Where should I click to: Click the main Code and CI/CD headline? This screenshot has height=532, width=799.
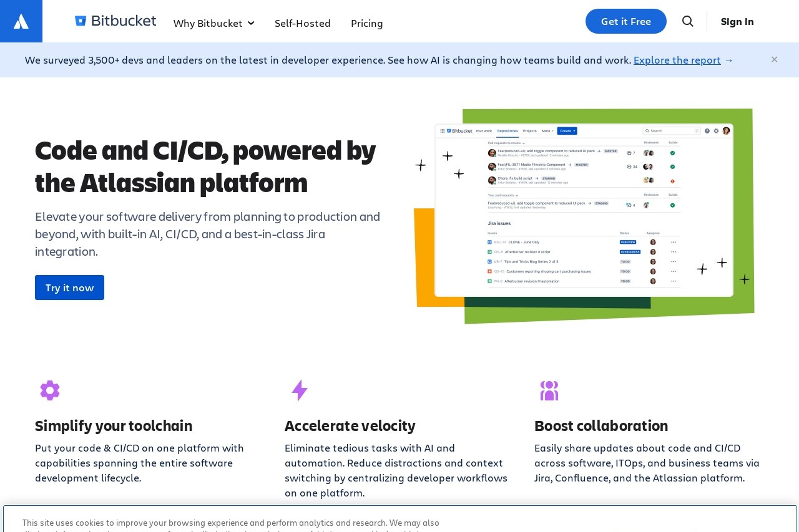tap(205, 167)
